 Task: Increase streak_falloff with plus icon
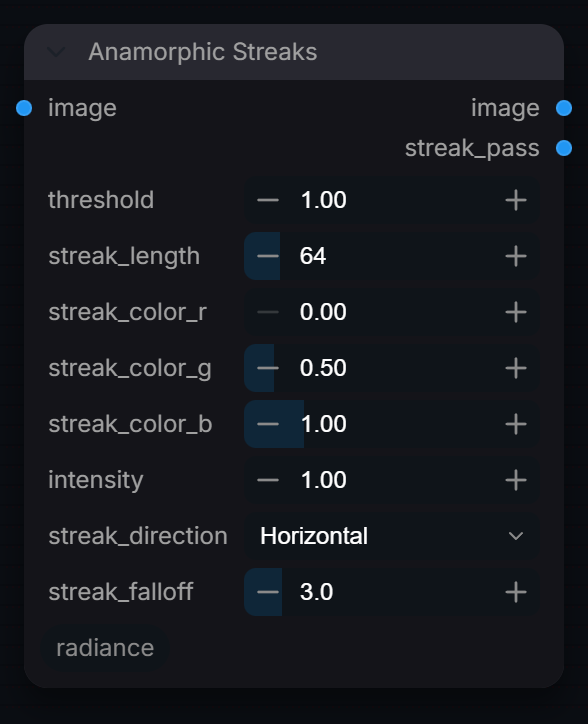(x=516, y=592)
